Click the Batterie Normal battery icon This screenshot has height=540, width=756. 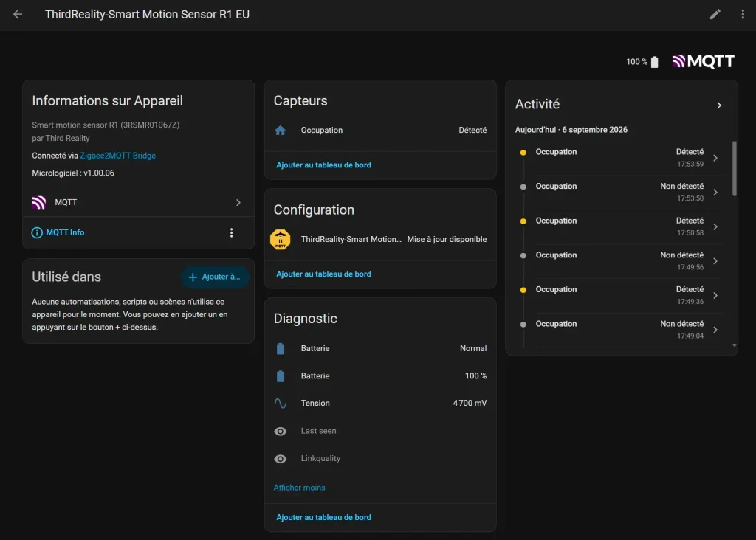[x=280, y=348]
